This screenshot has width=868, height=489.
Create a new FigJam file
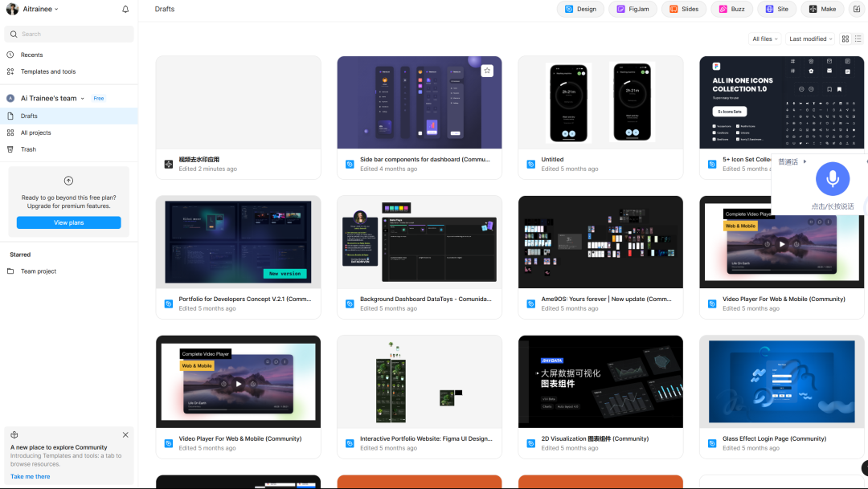pyautogui.click(x=633, y=9)
